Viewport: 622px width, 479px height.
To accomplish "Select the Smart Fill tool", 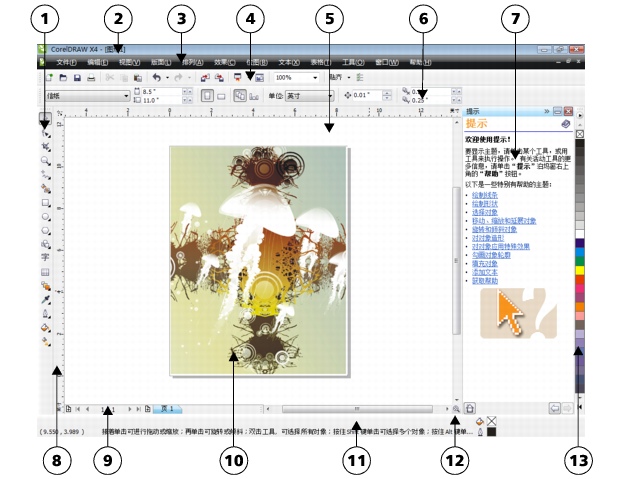I will pos(46,189).
